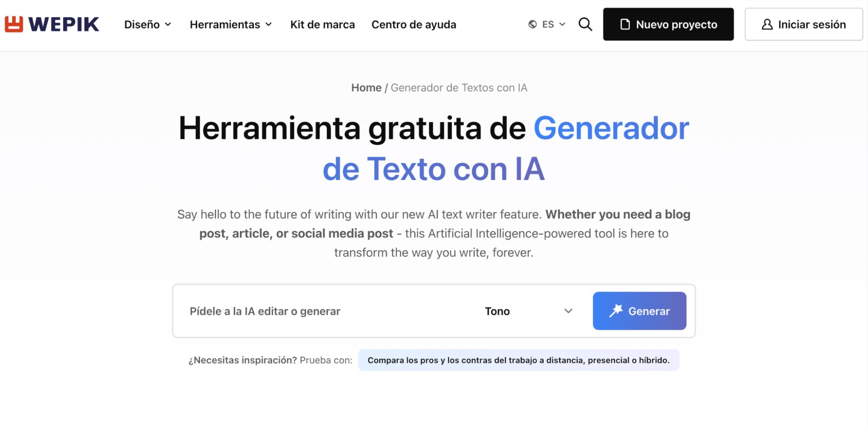The image size is (868, 429).
Task: Expand the Diseño dropdown
Action: (148, 25)
